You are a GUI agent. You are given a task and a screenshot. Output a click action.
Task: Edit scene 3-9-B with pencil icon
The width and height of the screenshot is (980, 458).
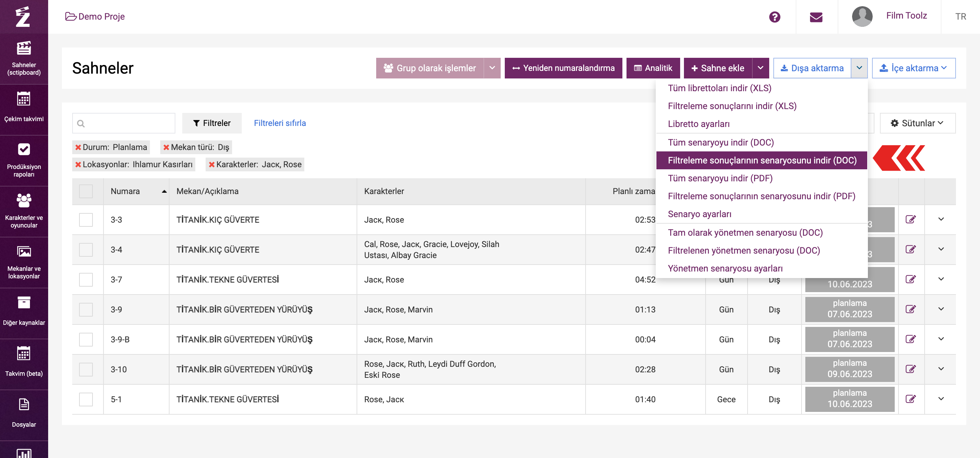(911, 339)
